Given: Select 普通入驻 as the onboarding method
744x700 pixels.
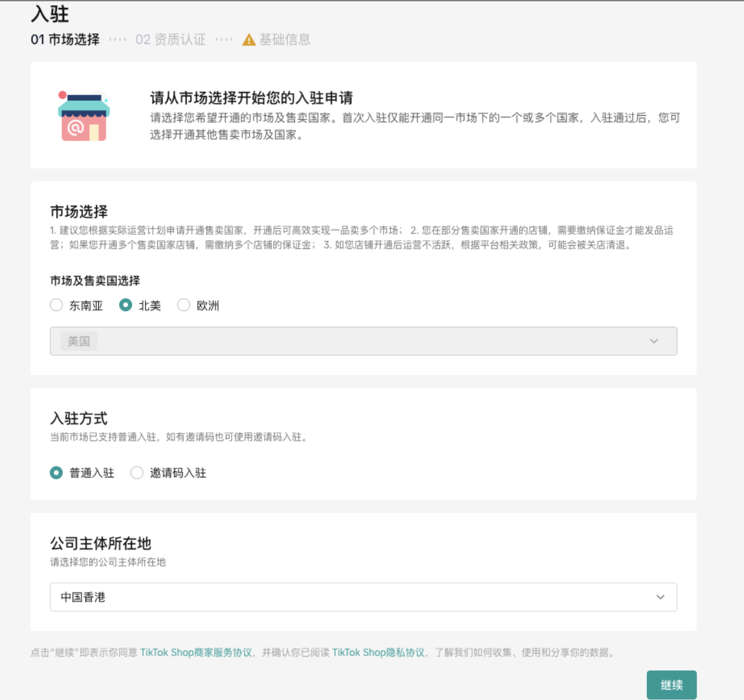Looking at the screenshot, I should coord(56,473).
